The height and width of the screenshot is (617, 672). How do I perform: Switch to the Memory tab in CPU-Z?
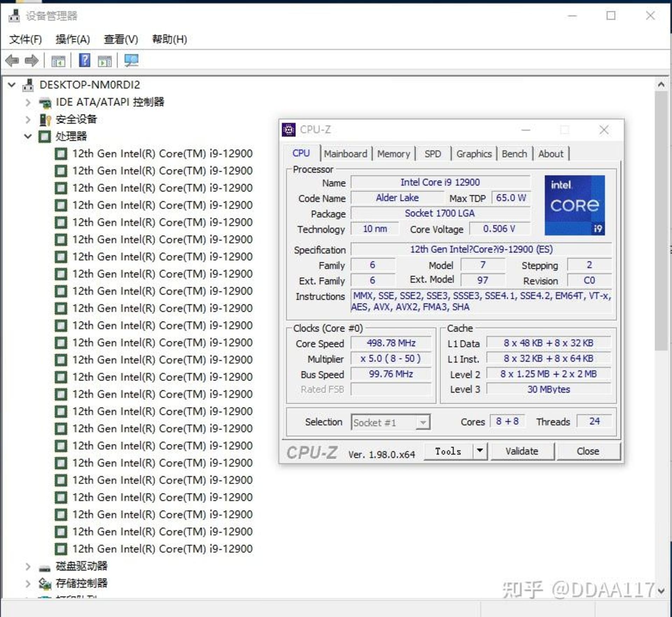[x=393, y=154]
